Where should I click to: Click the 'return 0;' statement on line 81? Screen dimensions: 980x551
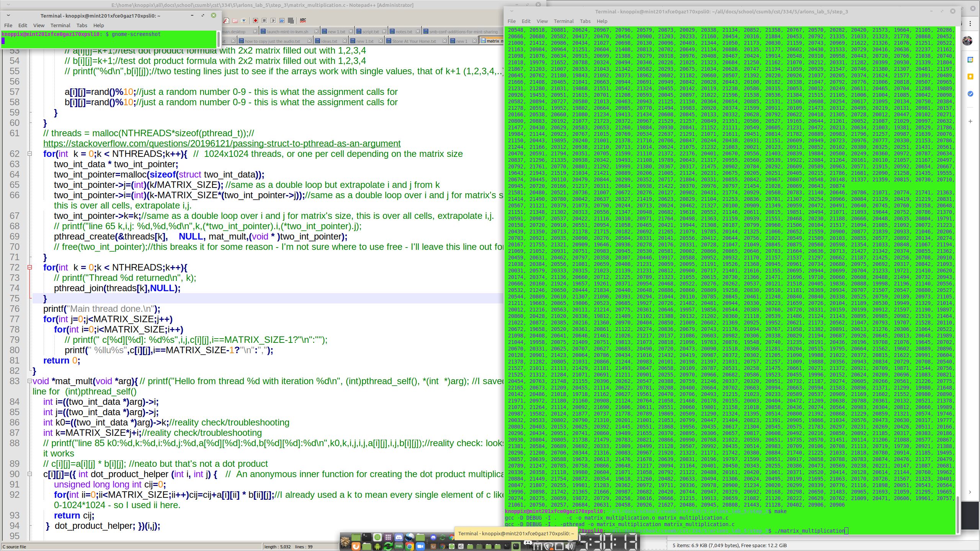pos(62,360)
